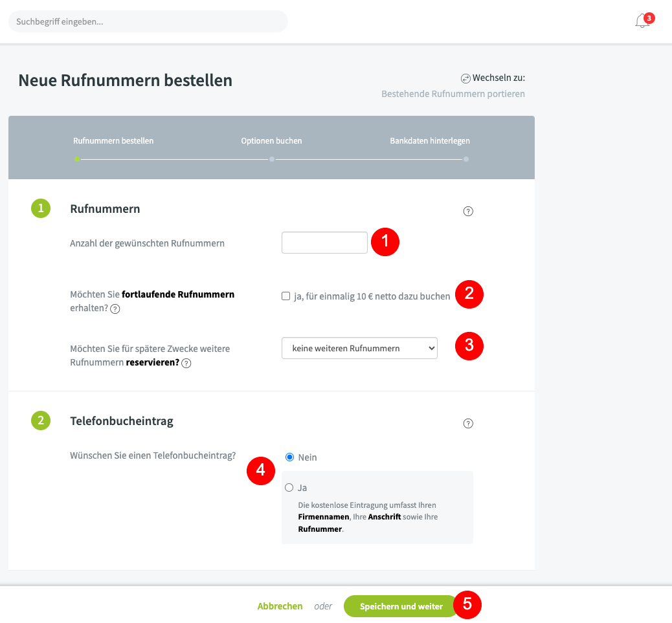Click the 'Speichern und weiter' button
The width and height of the screenshot is (672, 623).
401,606
